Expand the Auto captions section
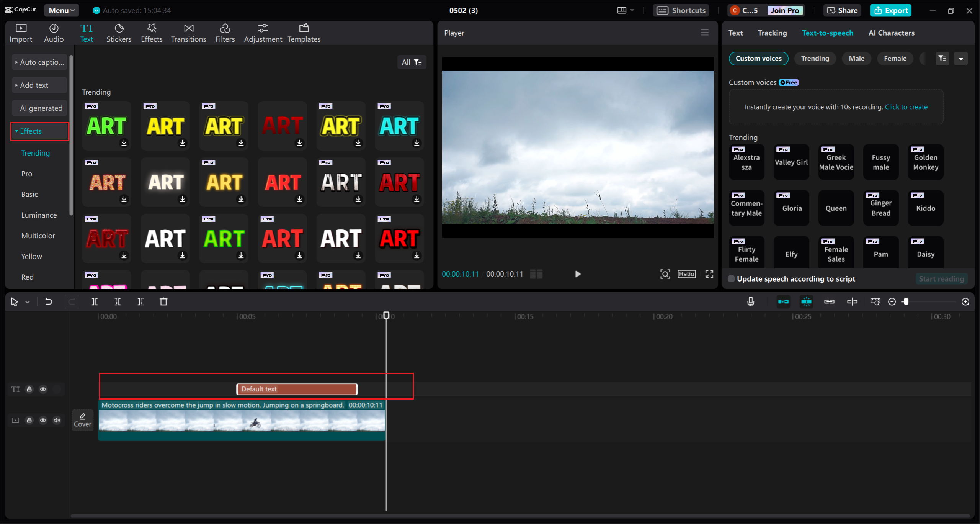Image resolution: width=980 pixels, height=524 pixels. click(x=39, y=62)
